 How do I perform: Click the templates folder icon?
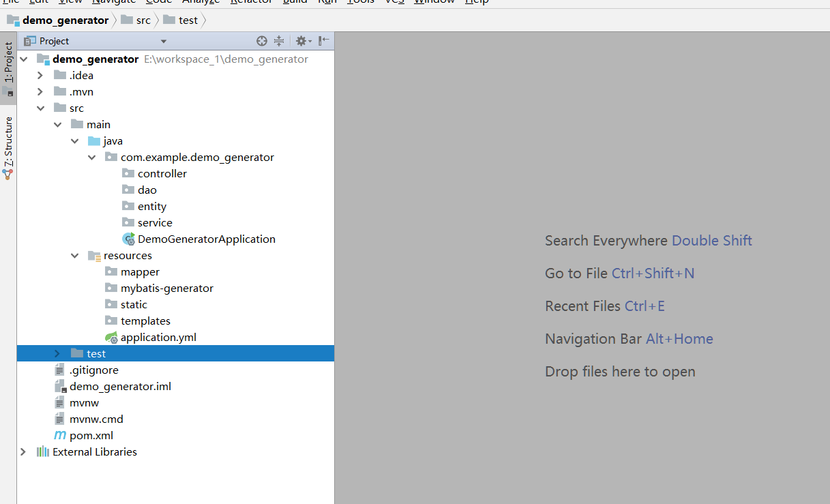point(111,321)
